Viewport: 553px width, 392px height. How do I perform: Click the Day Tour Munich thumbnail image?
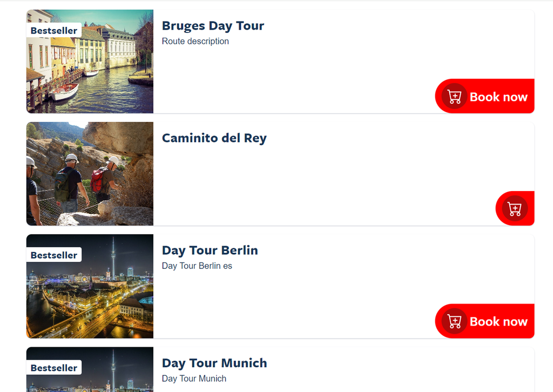tap(90, 369)
